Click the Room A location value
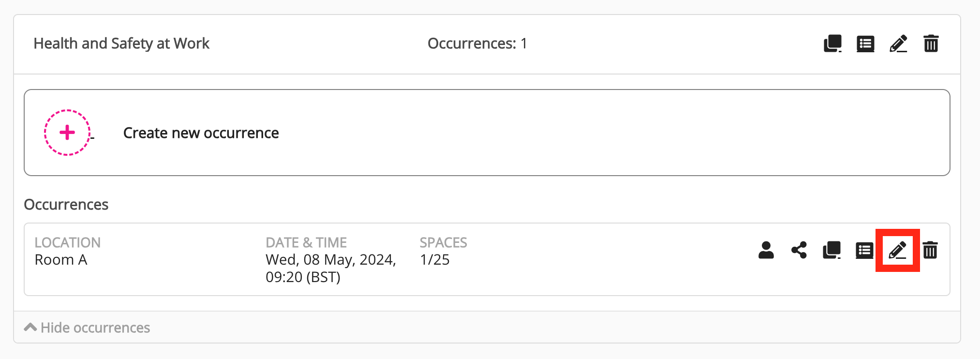The width and height of the screenshot is (980, 359). coord(61,260)
